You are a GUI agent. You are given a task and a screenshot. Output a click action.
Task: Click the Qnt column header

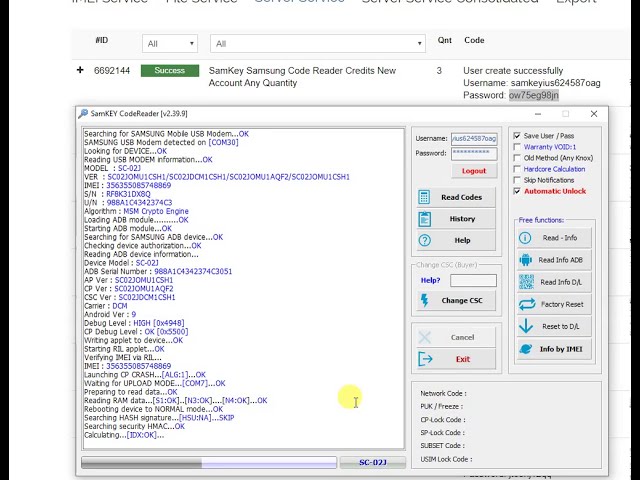tap(444, 40)
